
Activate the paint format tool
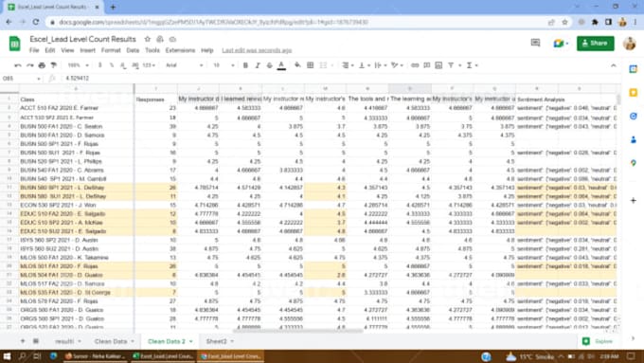pos(54,65)
